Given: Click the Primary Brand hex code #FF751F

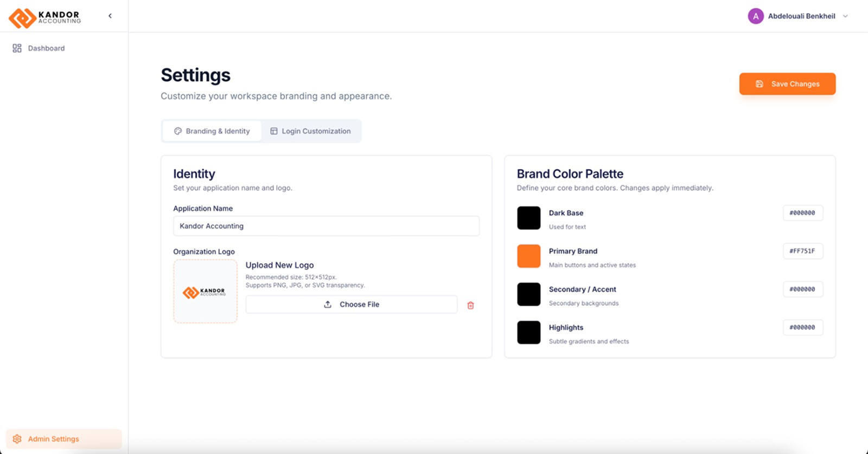Looking at the screenshot, I should (802, 251).
